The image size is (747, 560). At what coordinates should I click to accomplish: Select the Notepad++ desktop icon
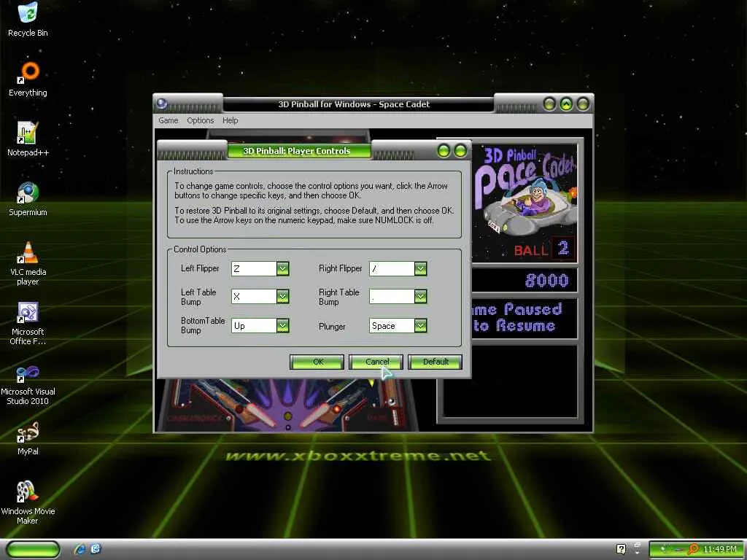28,139
